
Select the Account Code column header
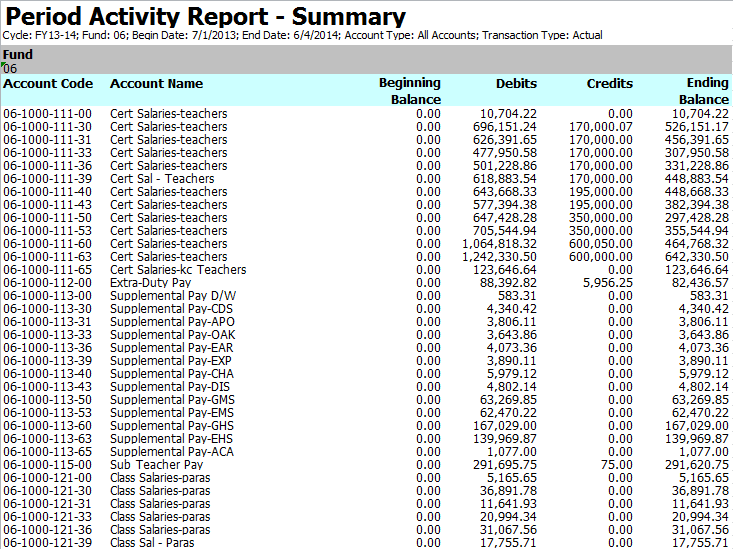click(48, 84)
